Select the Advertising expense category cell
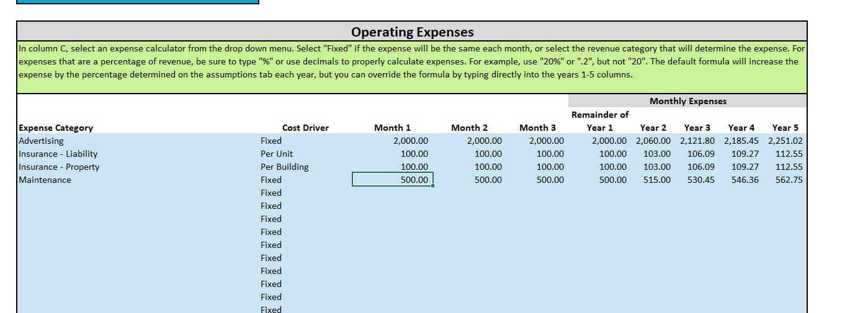This screenshot has height=313, width=868. click(138, 141)
